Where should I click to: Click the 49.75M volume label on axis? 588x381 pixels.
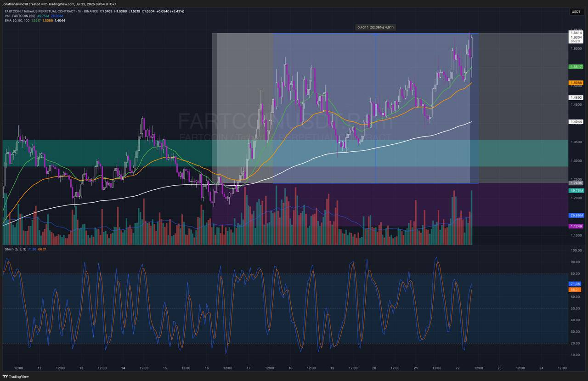pos(576,190)
